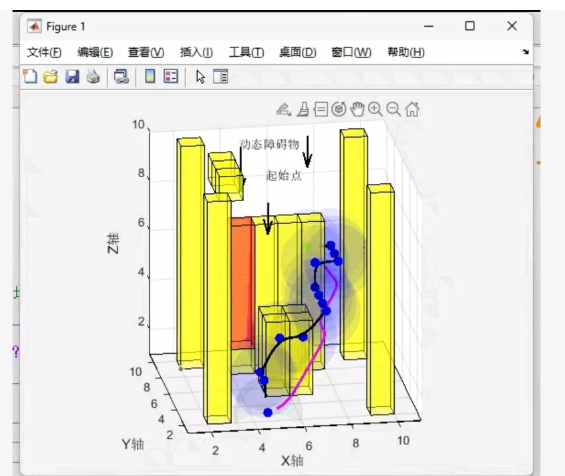Select the X轴 axis label
This screenshot has width=565, height=476.
(x=292, y=461)
